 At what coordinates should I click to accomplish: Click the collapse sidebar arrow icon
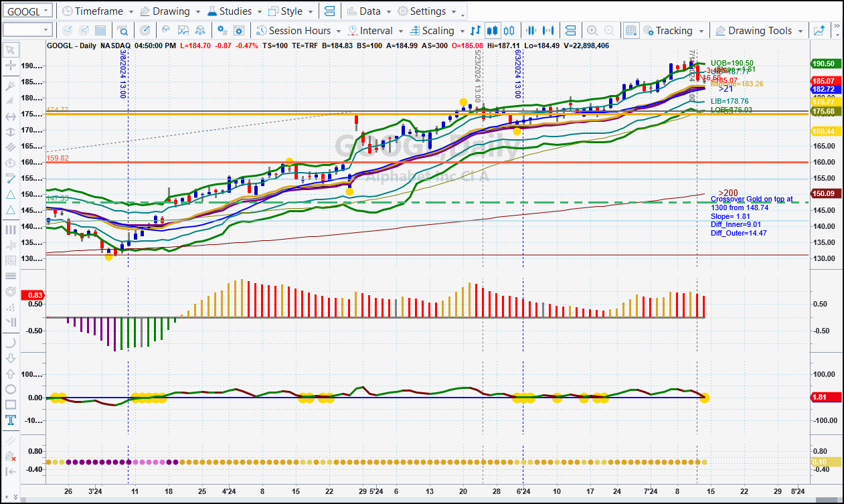pyautogui.click(x=11, y=471)
